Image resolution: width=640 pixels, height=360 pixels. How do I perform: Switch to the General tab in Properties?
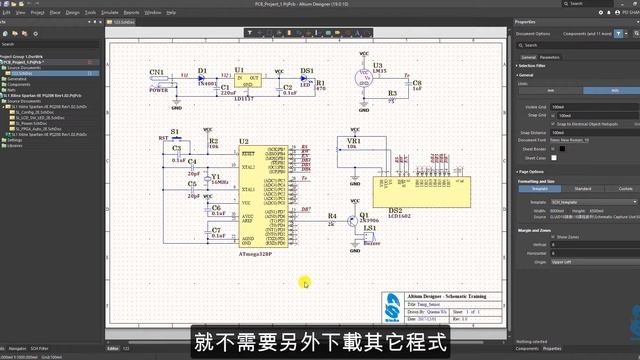[528, 58]
